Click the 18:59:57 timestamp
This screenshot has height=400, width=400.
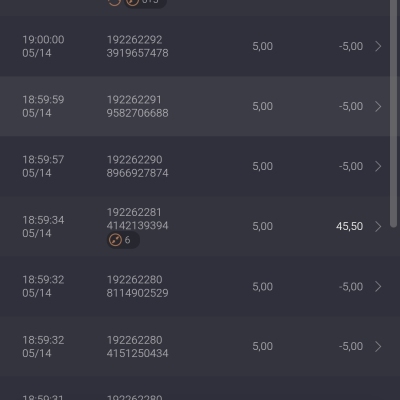[43, 160]
